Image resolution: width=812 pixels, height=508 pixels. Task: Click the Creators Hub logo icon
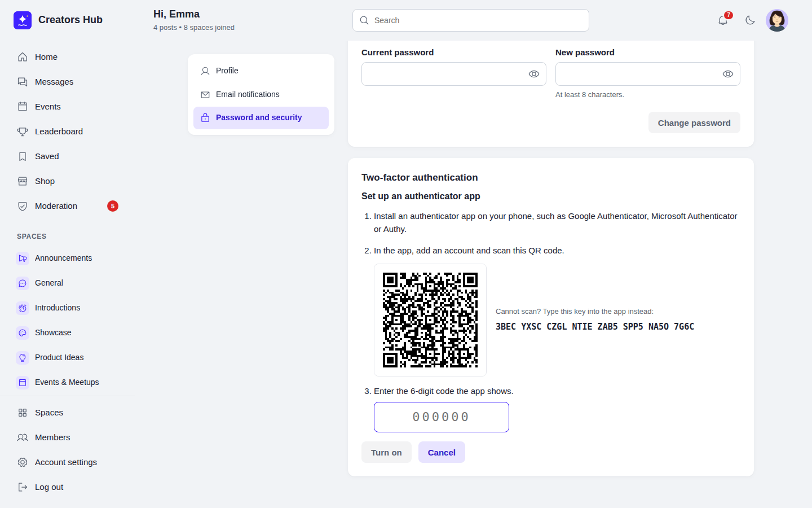coord(23,20)
